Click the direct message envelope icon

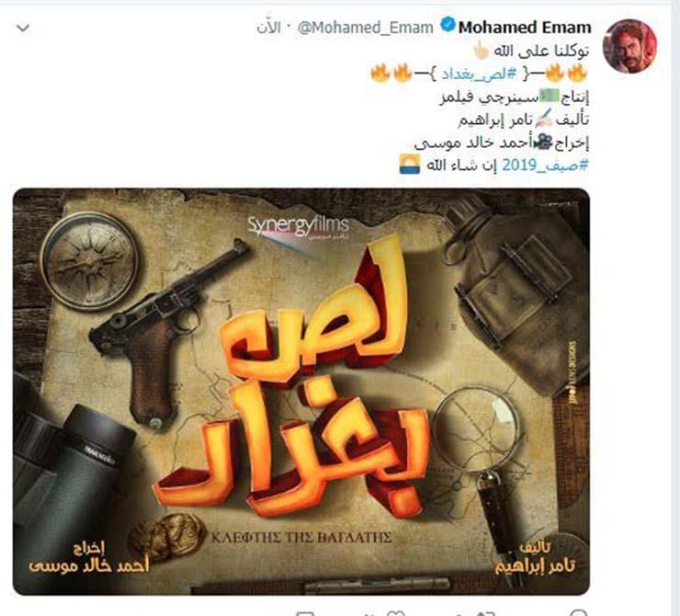coord(305,613)
